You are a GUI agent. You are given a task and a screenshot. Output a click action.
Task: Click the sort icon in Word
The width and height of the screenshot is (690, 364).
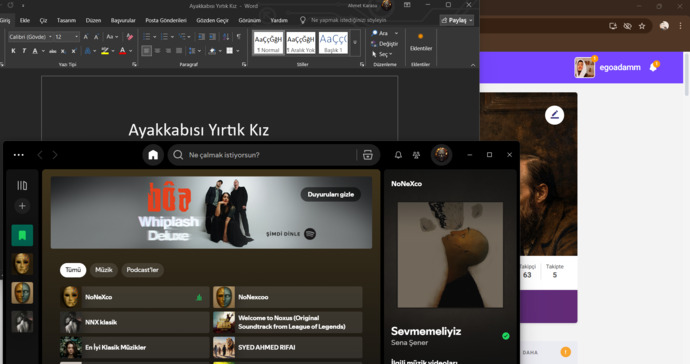[x=226, y=37]
